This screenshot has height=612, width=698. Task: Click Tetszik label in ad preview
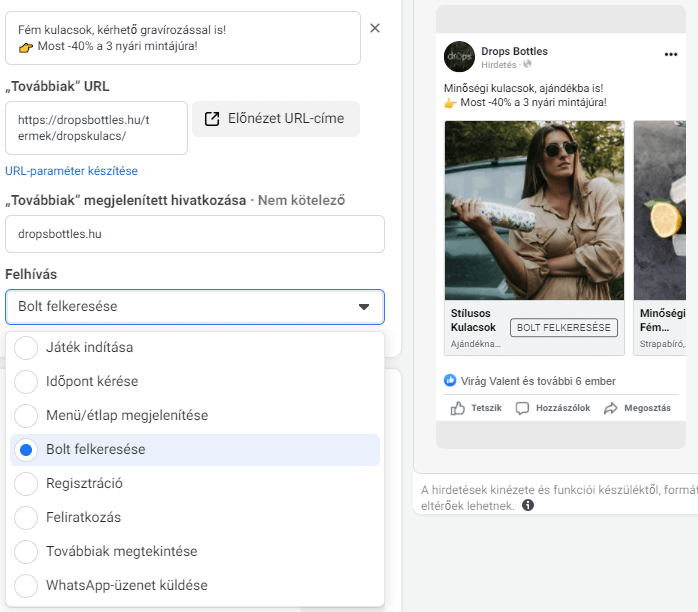486,408
